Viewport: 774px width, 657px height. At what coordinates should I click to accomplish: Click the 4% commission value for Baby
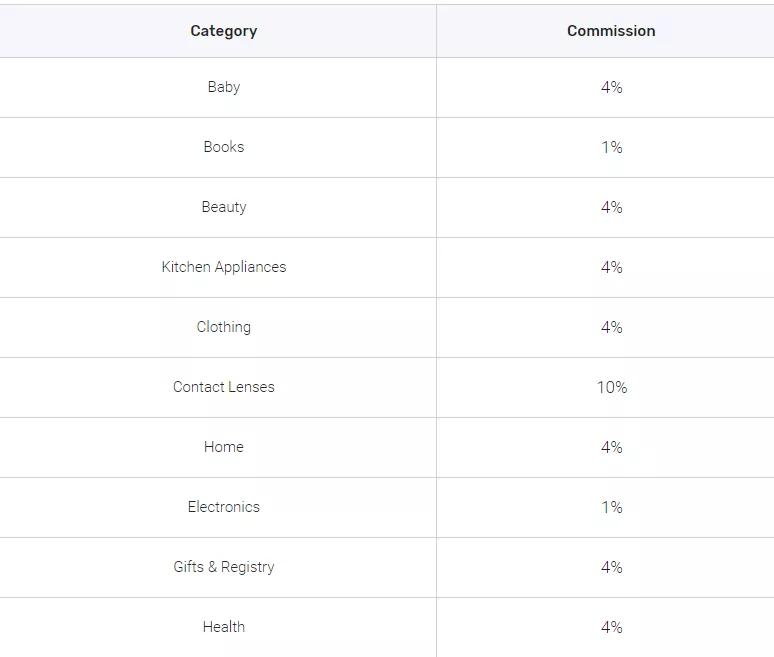[x=612, y=87]
